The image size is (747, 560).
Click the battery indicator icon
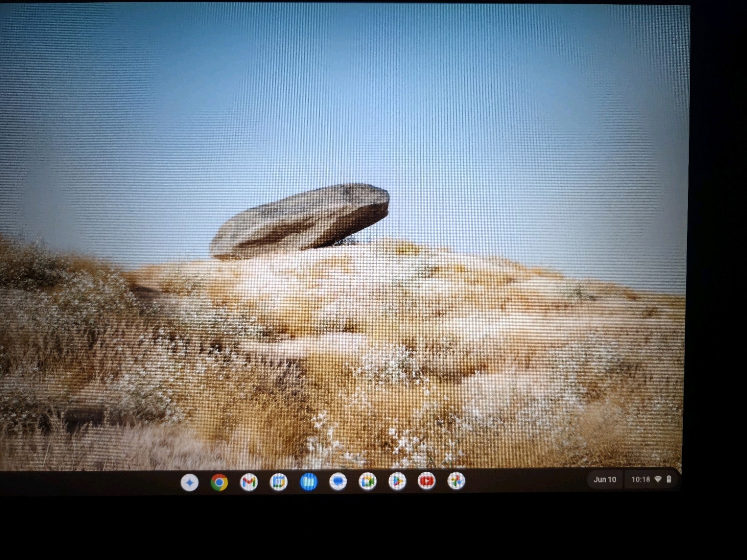(669, 479)
